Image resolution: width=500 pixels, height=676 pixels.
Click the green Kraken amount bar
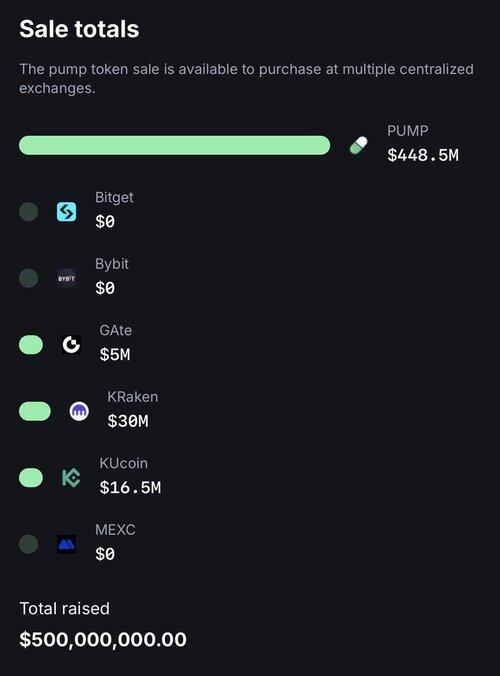pyautogui.click(x=35, y=411)
